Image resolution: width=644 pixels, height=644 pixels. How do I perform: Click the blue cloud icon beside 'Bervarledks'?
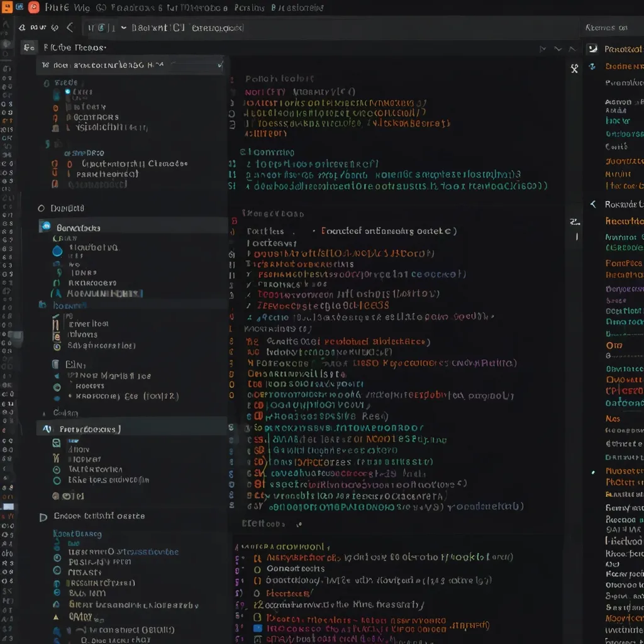point(45,227)
